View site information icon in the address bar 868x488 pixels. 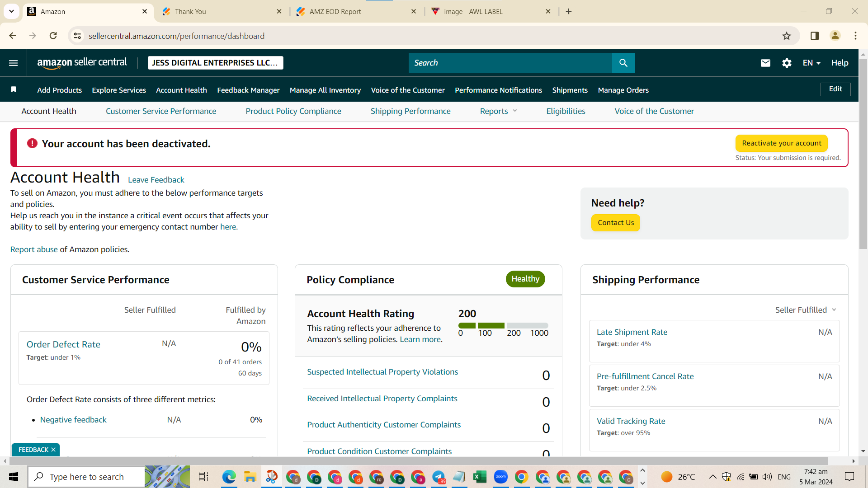[x=78, y=36]
